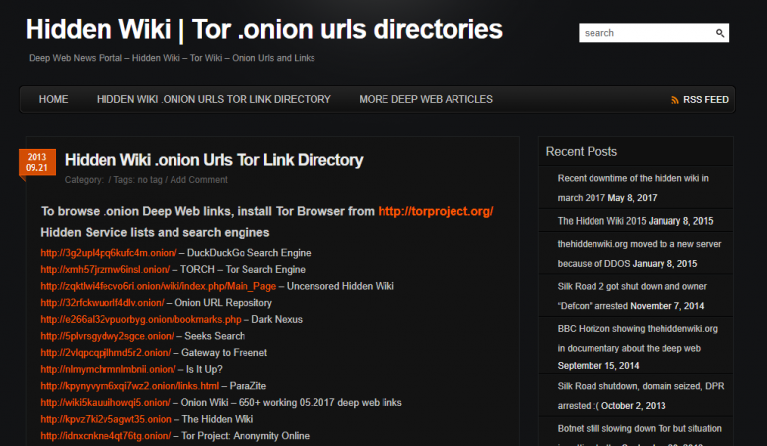The width and height of the screenshot is (767, 446).
Task: Open the HOME menu item
Action: point(53,100)
